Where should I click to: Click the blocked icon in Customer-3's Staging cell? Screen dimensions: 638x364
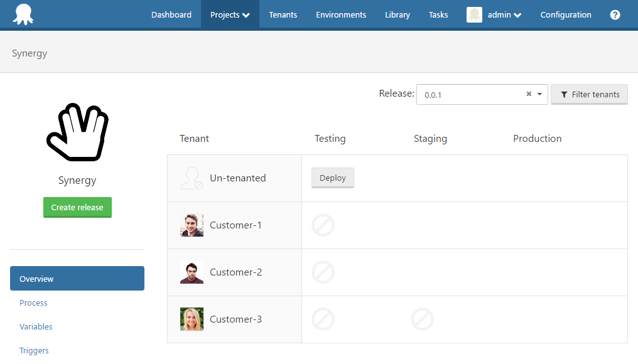tap(422, 319)
